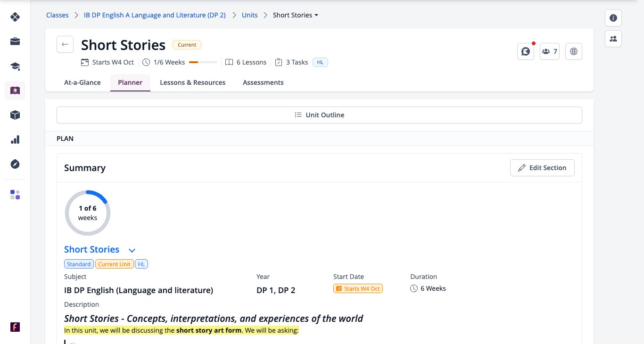Viewport: 644px width, 344px height.
Task: Click the 3 Tasks count in header
Action: click(x=291, y=62)
